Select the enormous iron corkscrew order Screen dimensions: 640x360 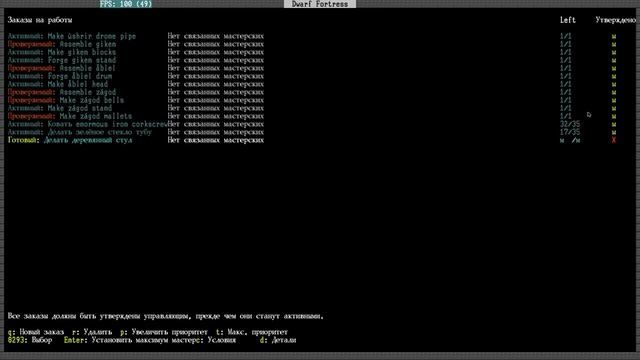87,124
